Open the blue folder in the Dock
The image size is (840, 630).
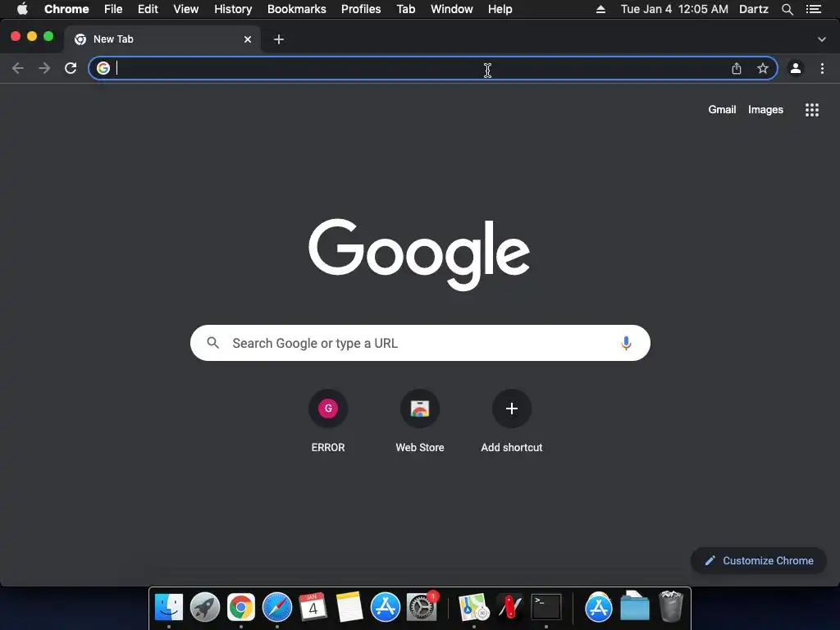[635, 606]
